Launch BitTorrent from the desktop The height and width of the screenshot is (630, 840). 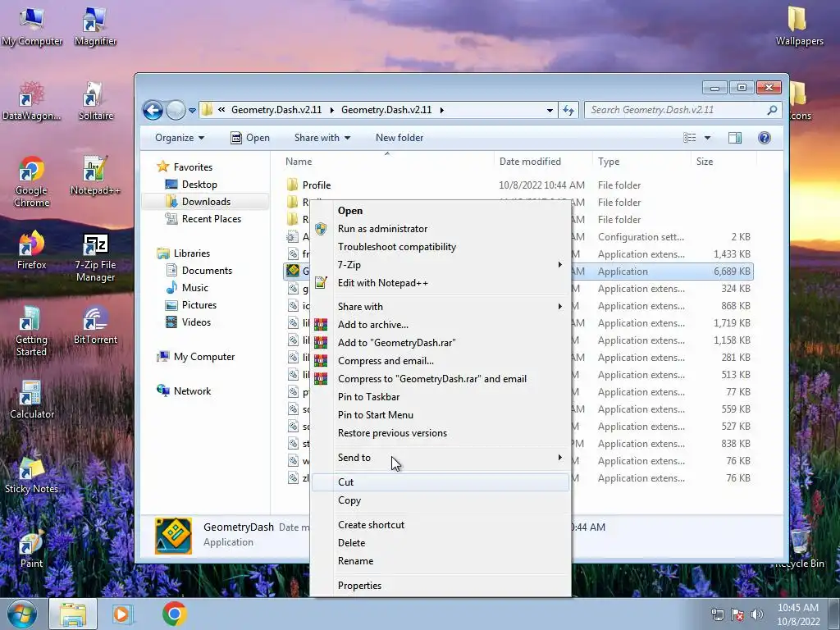click(x=95, y=325)
